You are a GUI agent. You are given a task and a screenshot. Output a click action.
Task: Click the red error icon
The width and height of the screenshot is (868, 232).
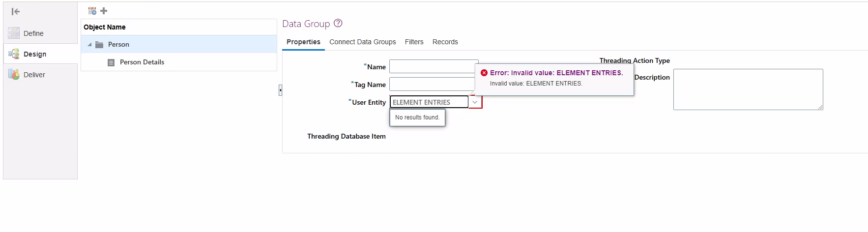(x=484, y=73)
